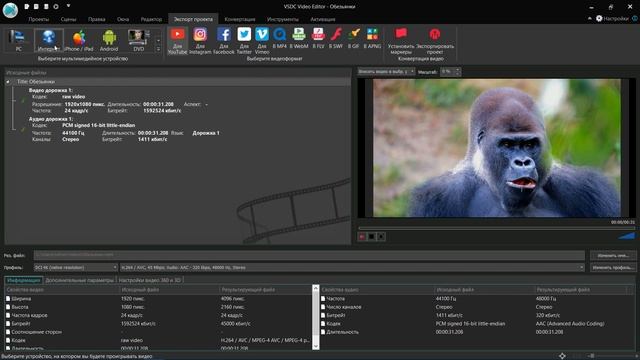
Task: Click the third quick access toolbar icon
Action: 46,7
